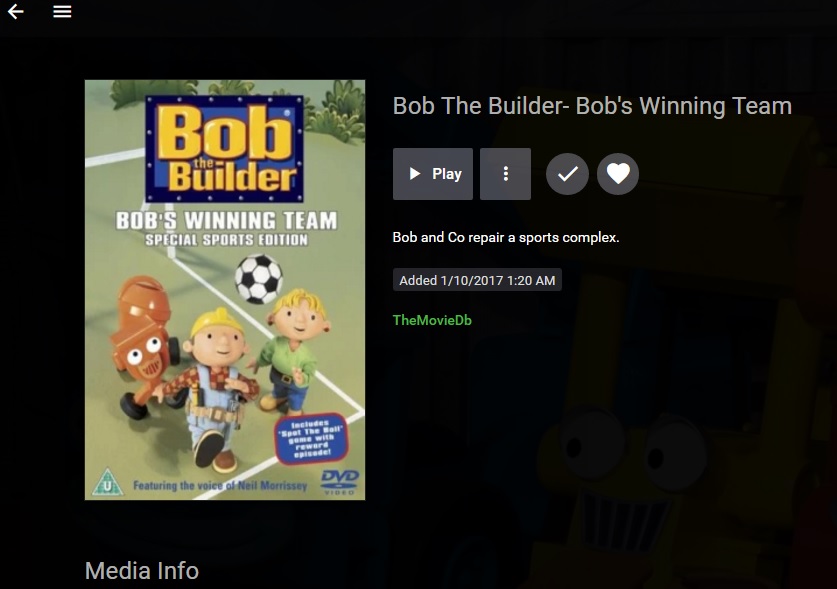
Task: Click the Bob's Winning Team DVD poster
Action: tap(225, 290)
